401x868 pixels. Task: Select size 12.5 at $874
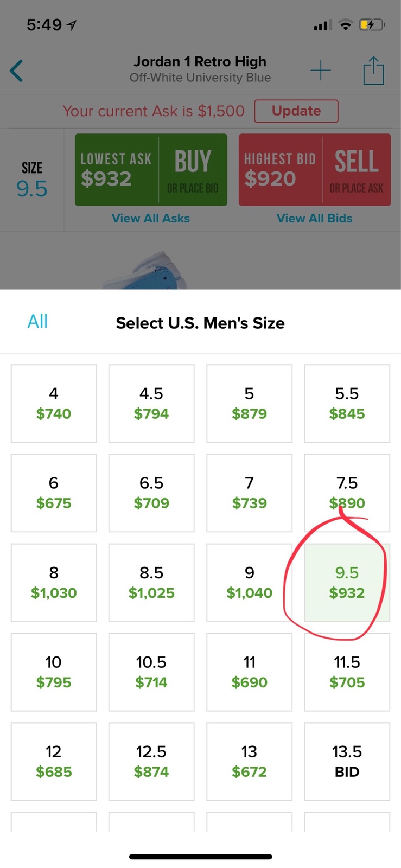click(x=151, y=761)
